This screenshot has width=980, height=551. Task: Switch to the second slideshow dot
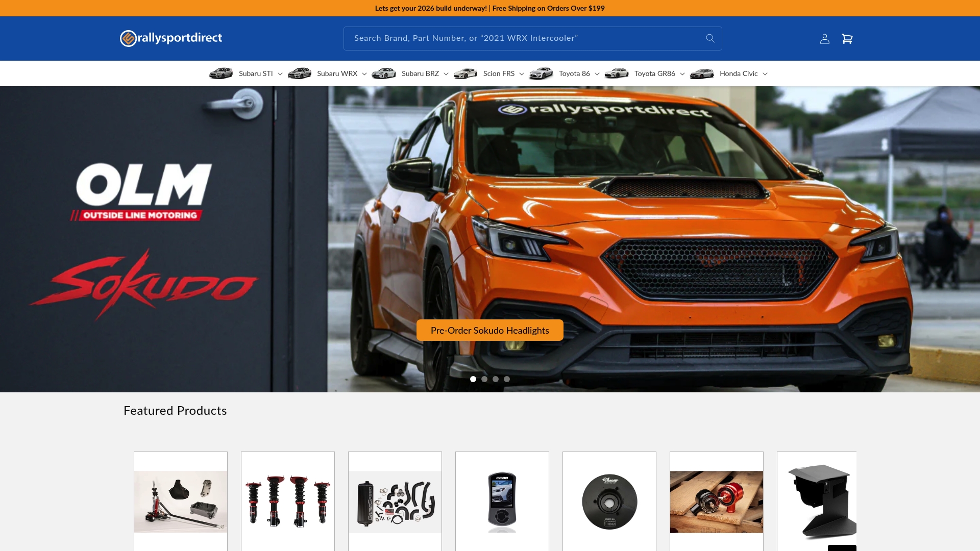pos(484,379)
